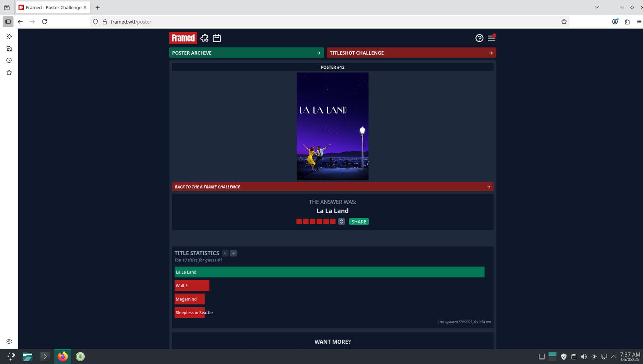Click the La La Land poster image
Viewport: 643px width, 364px height.
332,126
